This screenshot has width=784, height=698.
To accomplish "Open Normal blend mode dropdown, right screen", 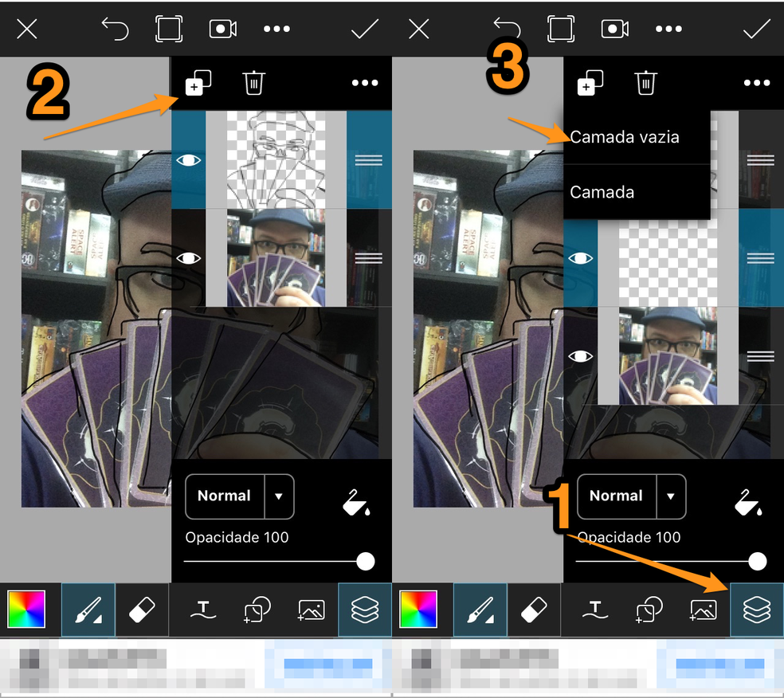I will (632, 496).
